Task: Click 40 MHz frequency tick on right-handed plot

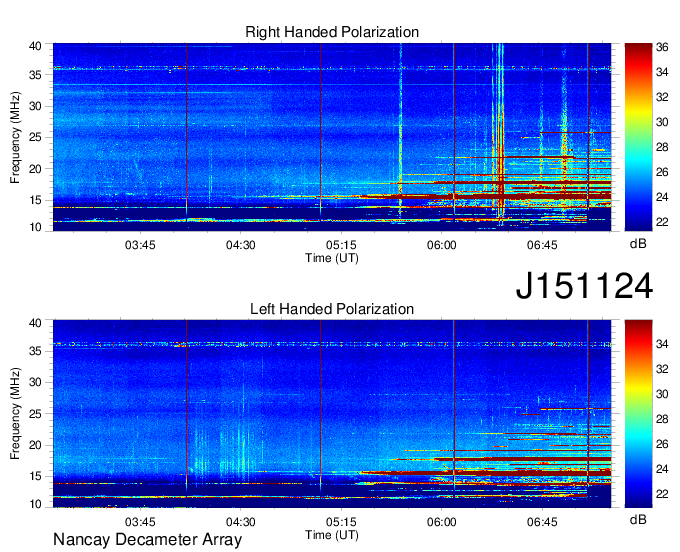Action: [x=35, y=46]
